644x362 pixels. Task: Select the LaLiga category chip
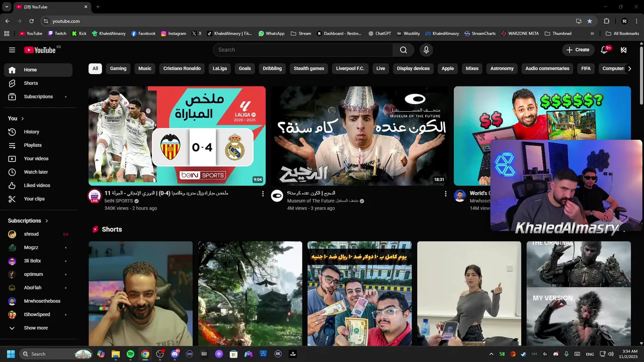coord(220,69)
